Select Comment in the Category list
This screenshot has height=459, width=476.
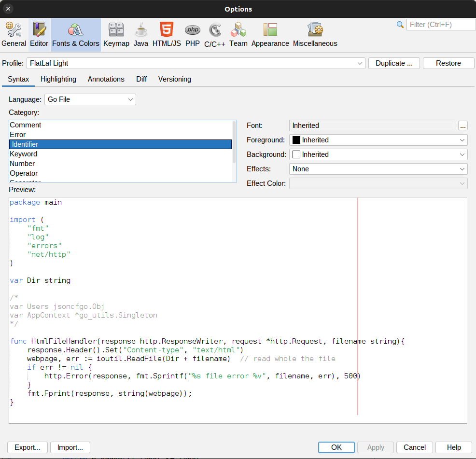(121, 125)
